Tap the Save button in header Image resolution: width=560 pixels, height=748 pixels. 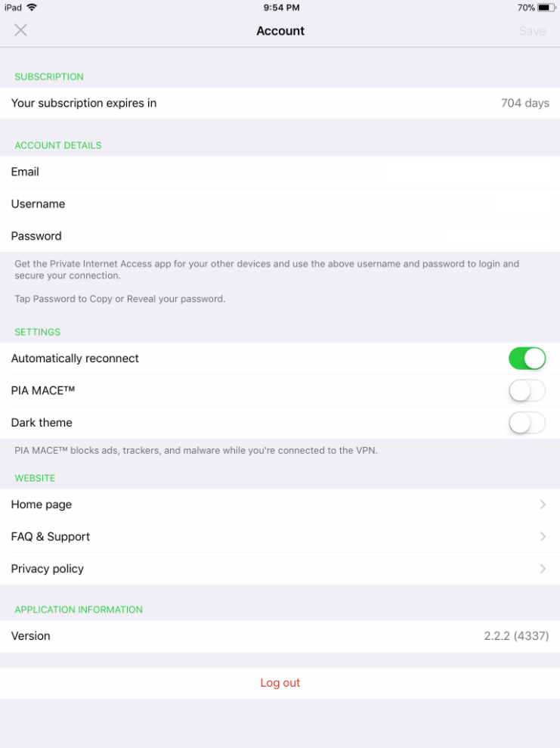(532, 31)
